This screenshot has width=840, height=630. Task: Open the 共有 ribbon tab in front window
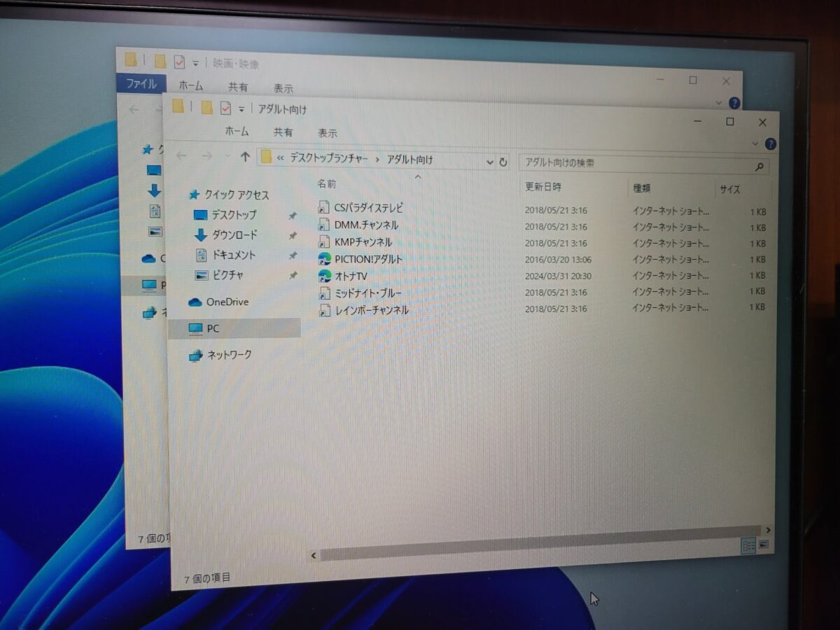tap(283, 132)
